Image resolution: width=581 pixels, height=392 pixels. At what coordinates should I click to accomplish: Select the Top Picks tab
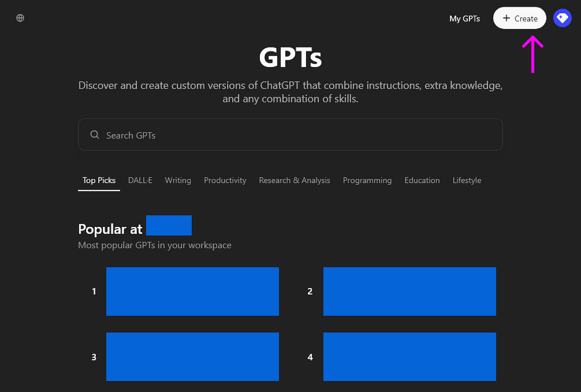[99, 180]
